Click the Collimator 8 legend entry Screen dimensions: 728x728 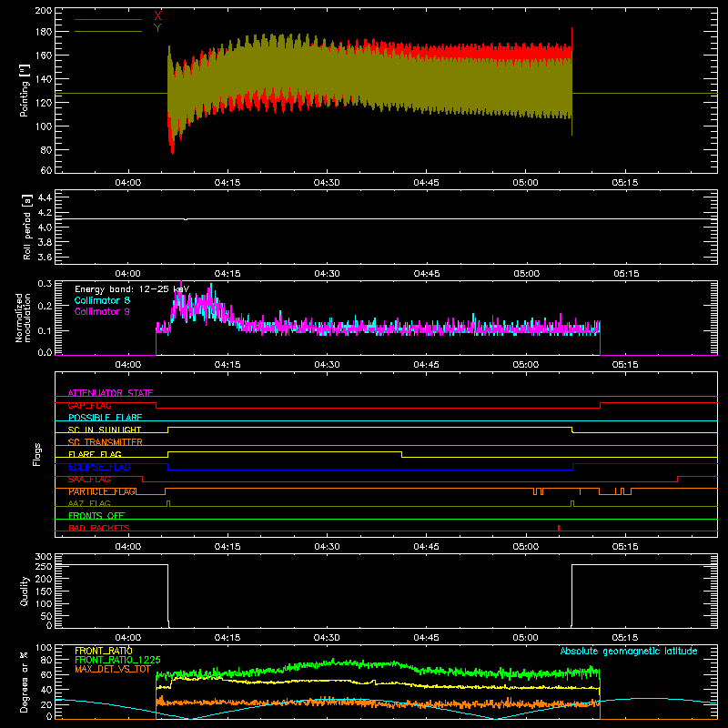102,300
